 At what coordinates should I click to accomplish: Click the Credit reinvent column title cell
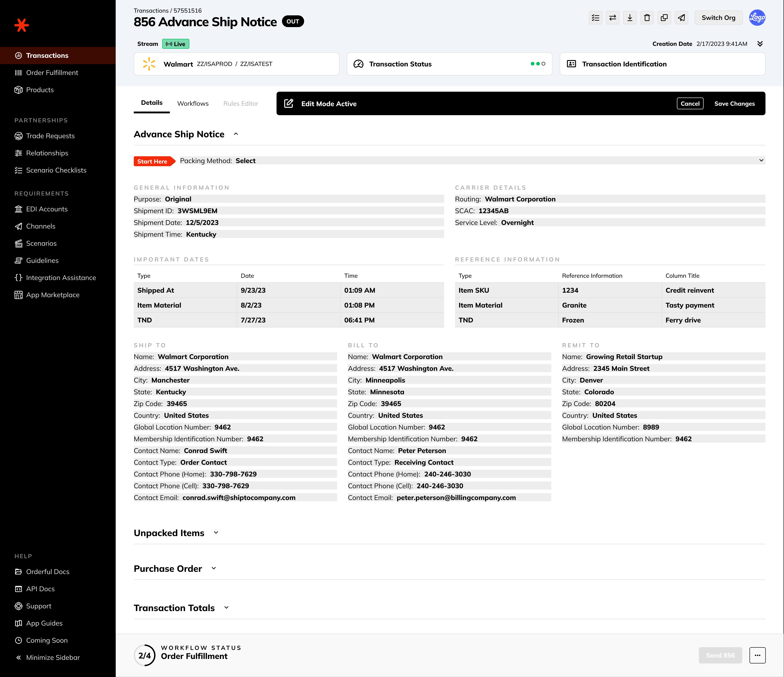714,290
